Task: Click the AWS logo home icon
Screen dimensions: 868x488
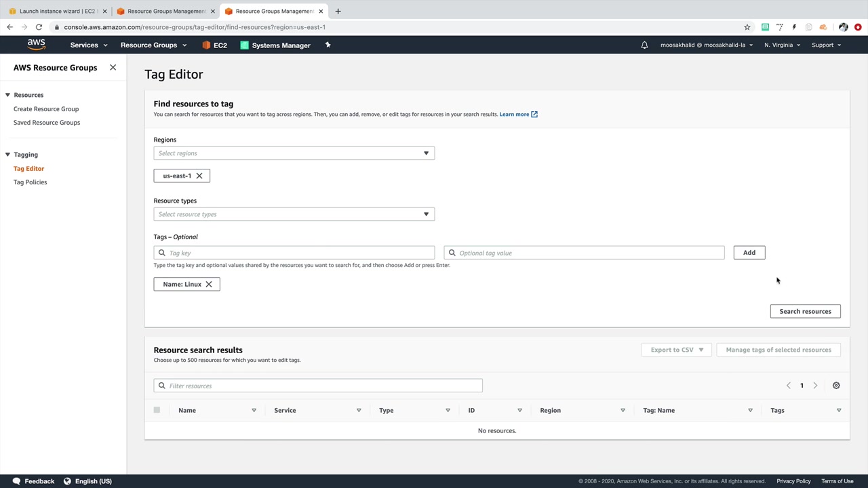Action: coord(37,45)
